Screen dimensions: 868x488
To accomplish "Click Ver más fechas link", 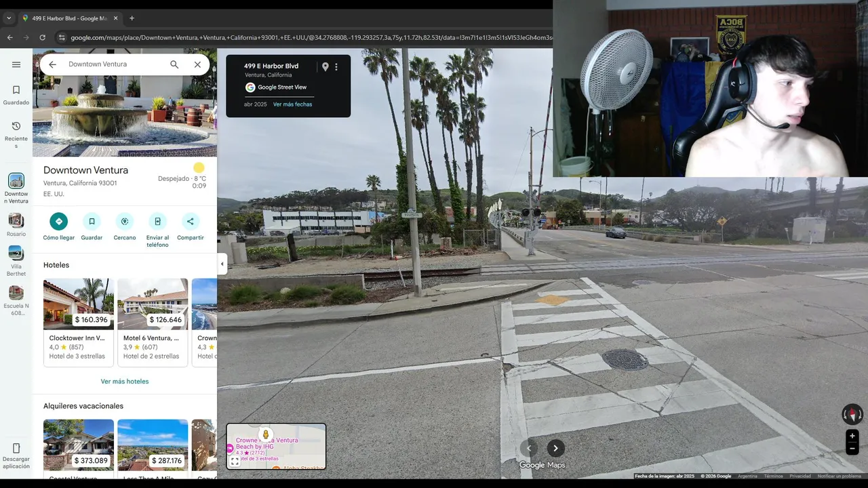I will click(x=293, y=104).
